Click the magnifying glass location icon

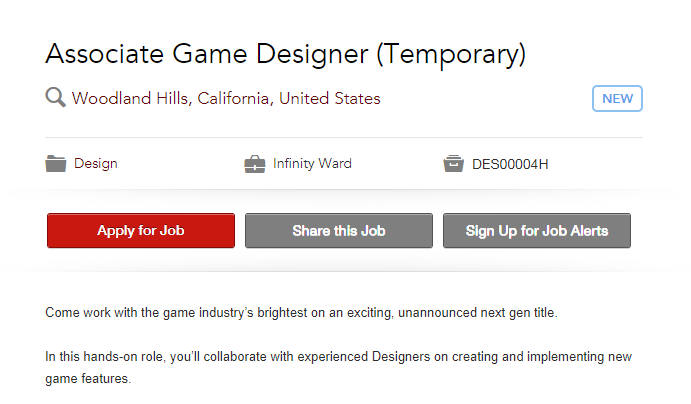[56, 97]
